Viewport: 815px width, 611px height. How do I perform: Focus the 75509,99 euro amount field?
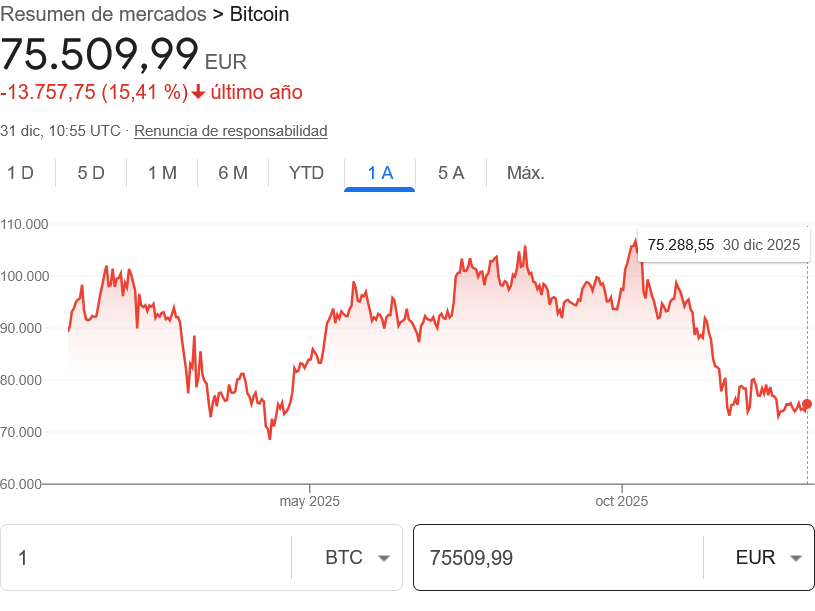(x=555, y=558)
